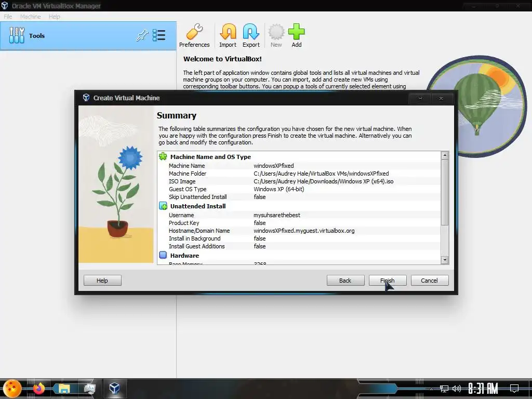The width and height of the screenshot is (532, 399).
Task: Click the summary scrollbar up arrow
Action: click(x=445, y=155)
